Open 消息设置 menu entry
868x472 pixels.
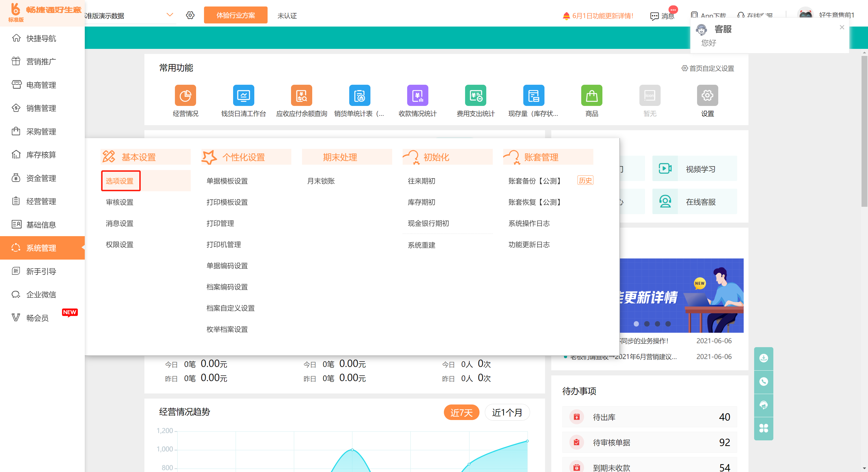(x=120, y=223)
